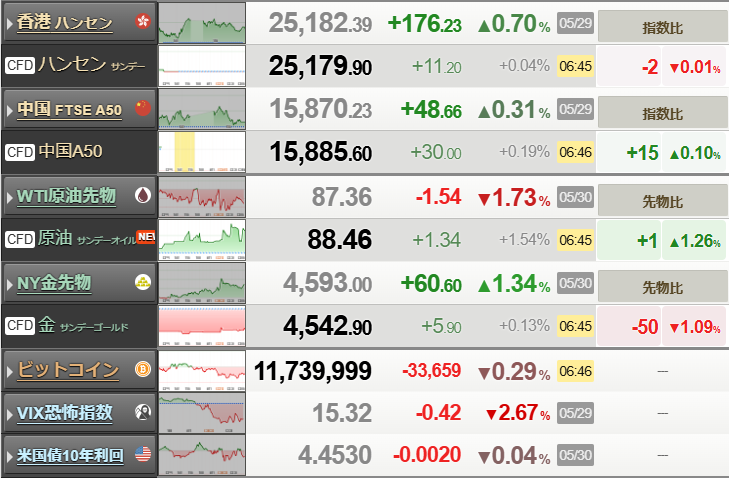This screenshot has height=478, width=729.
Task: Click the 4,542.90 gold CFD price
Action: (x=327, y=326)
